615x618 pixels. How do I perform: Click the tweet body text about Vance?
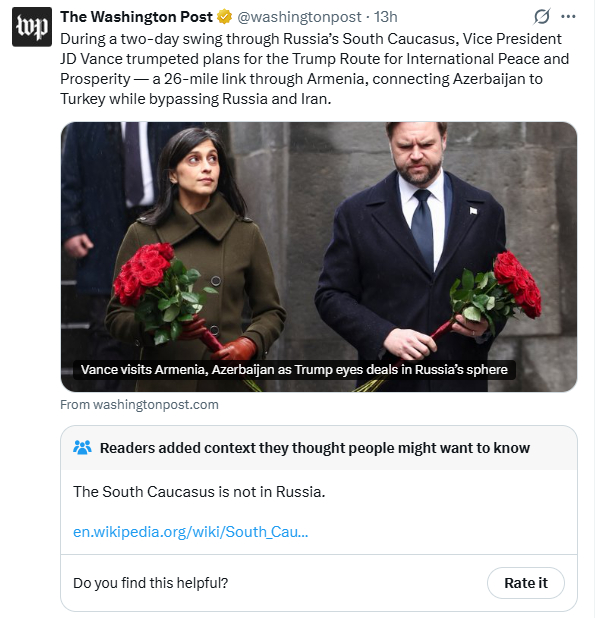click(316, 69)
